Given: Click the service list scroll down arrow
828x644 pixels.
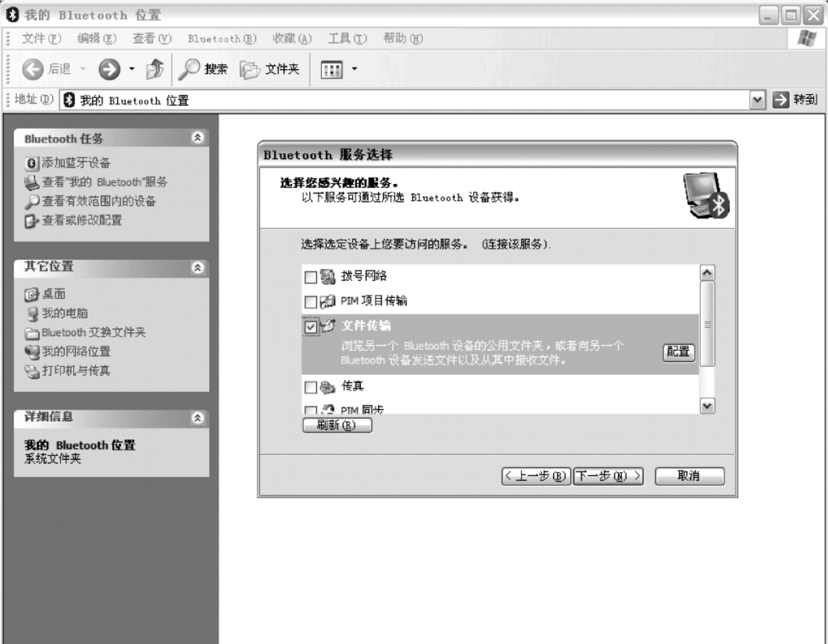Looking at the screenshot, I should coord(707,406).
